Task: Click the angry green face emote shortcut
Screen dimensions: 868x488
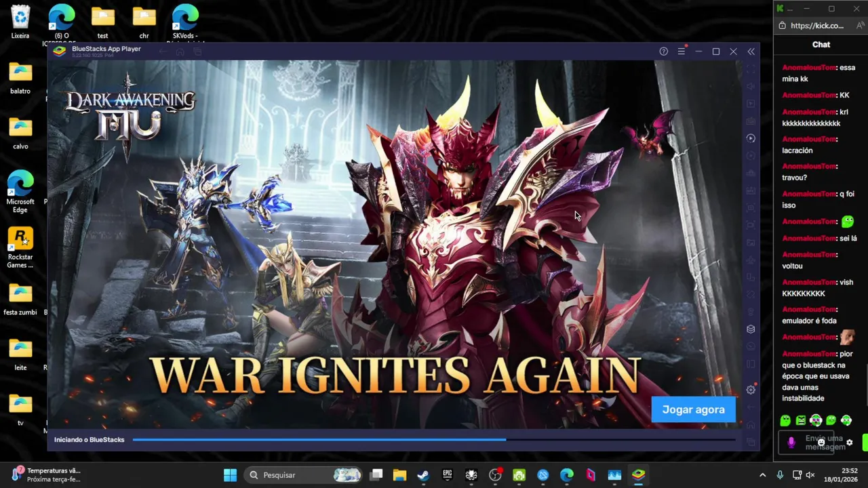Action: coord(801,421)
